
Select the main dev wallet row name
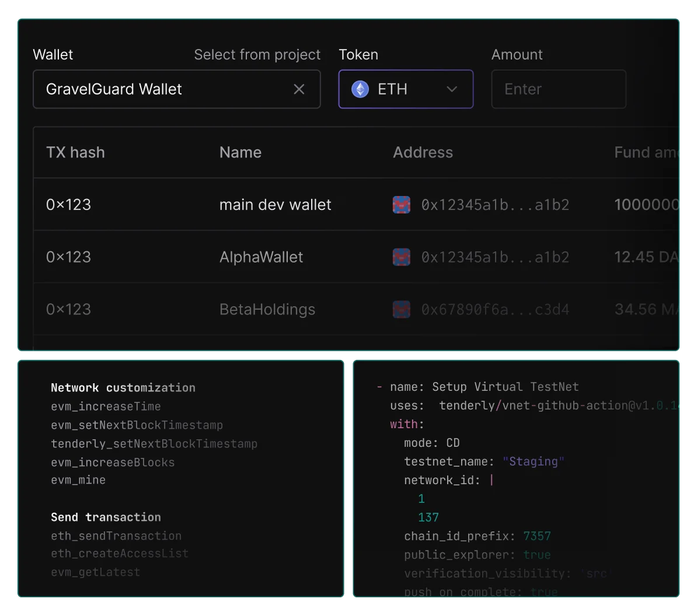pos(275,205)
